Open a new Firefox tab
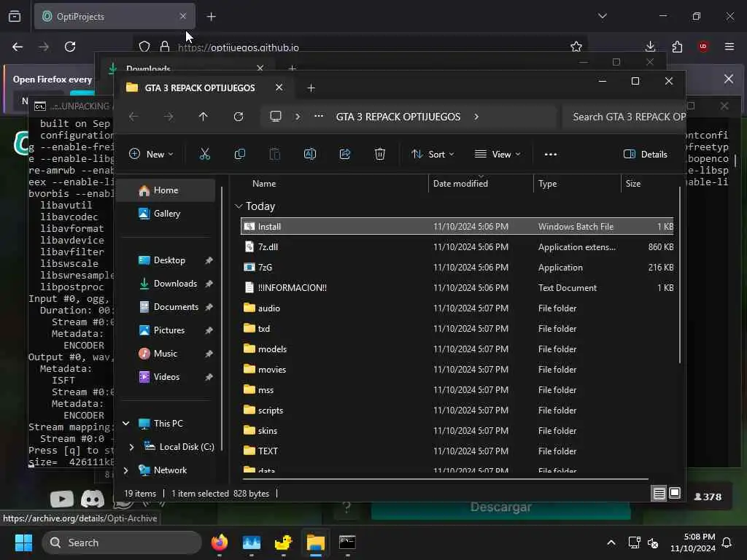This screenshot has width=747, height=560. 211,17
